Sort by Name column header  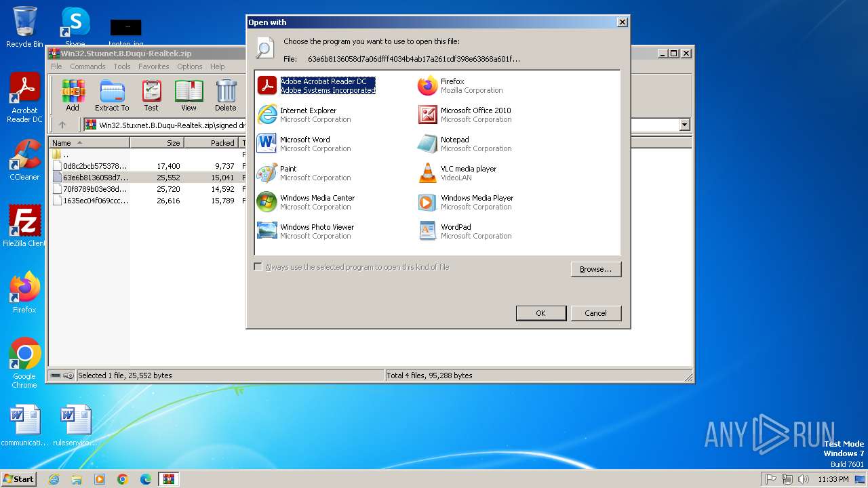click(89, 143)
